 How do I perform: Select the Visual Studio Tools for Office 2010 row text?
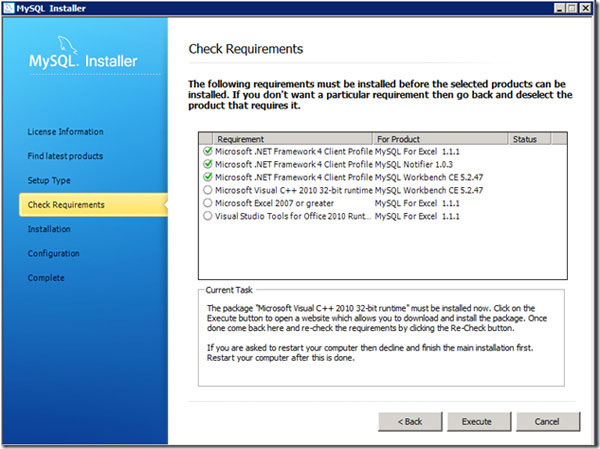pyautogui.click(x=293, y=216)
